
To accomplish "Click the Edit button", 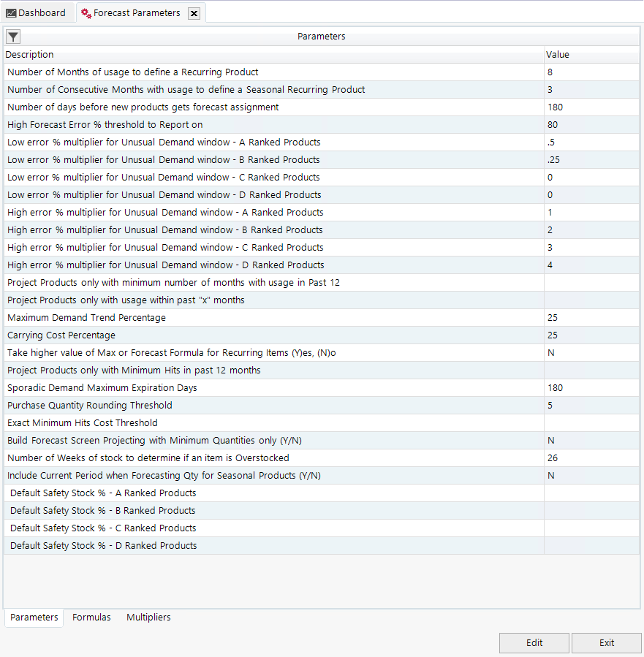I will coord(534,643).
